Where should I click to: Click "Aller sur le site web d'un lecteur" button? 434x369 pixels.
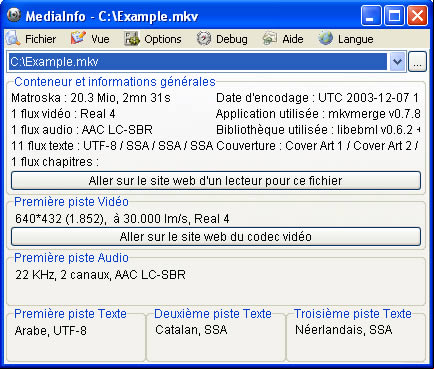pyautogui.click(x=216, y=181)
